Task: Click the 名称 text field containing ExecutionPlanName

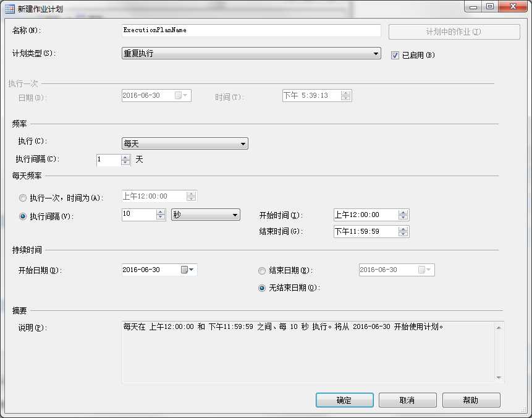Action: [251, 30]
